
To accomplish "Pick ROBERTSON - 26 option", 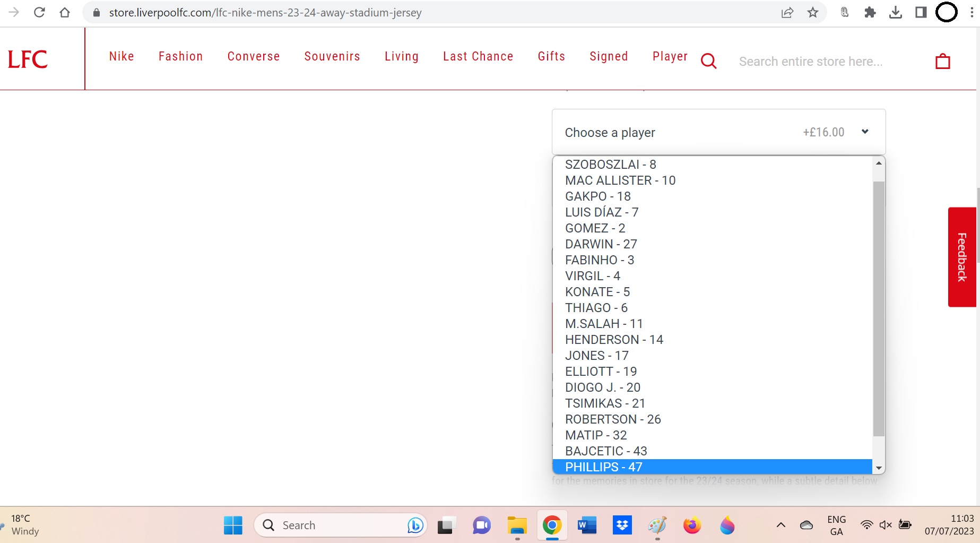I will pos(713,419).
